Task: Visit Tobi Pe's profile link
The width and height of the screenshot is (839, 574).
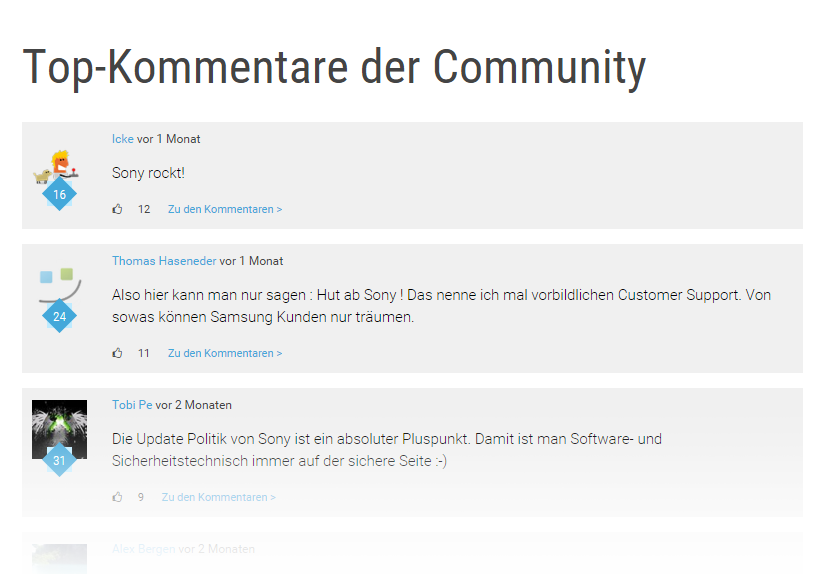Action: [132, 405]
